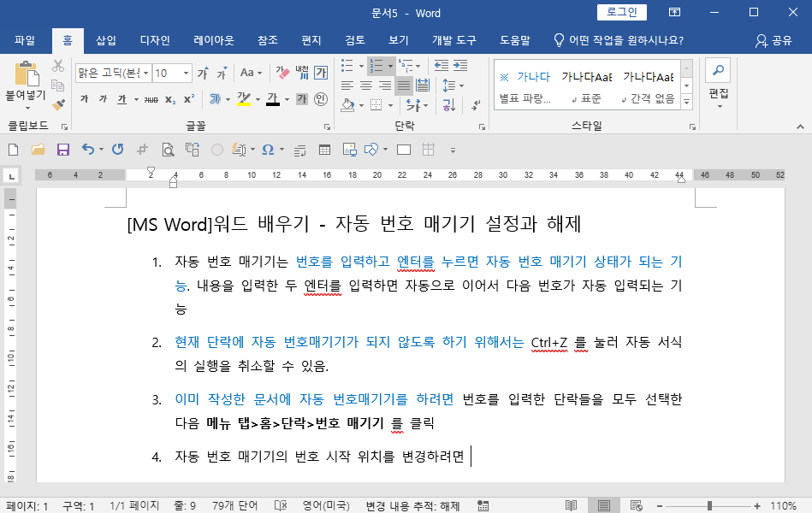Screen dimensions: 812x513
Task: Open font name dropdown 맑은 고딕
Action: [146, 73]
